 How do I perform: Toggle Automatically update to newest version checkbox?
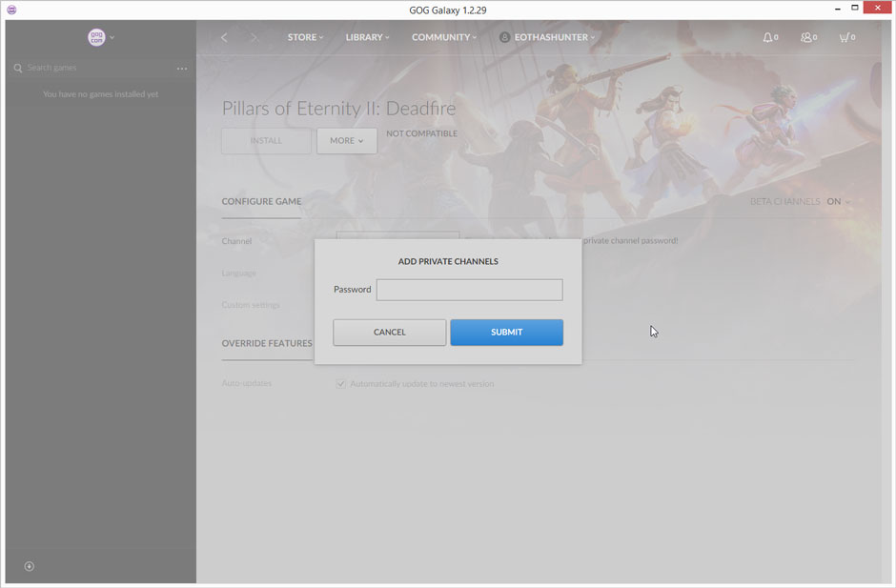point(340,384)
